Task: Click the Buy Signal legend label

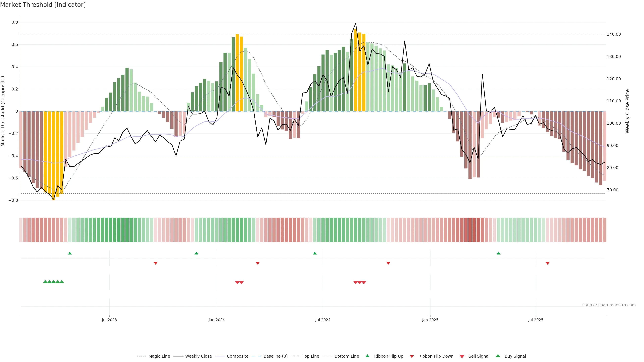Action: [x=515, y=356]
